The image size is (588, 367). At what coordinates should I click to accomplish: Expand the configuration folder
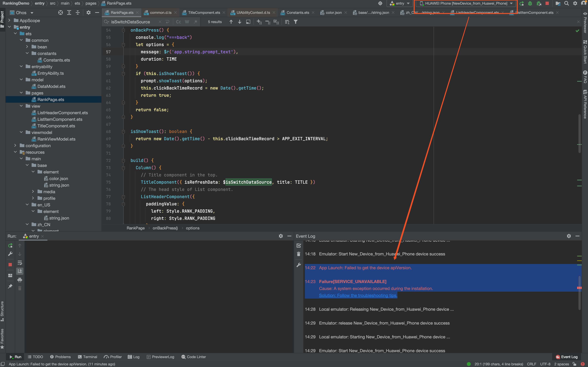(x=15, y=145)
